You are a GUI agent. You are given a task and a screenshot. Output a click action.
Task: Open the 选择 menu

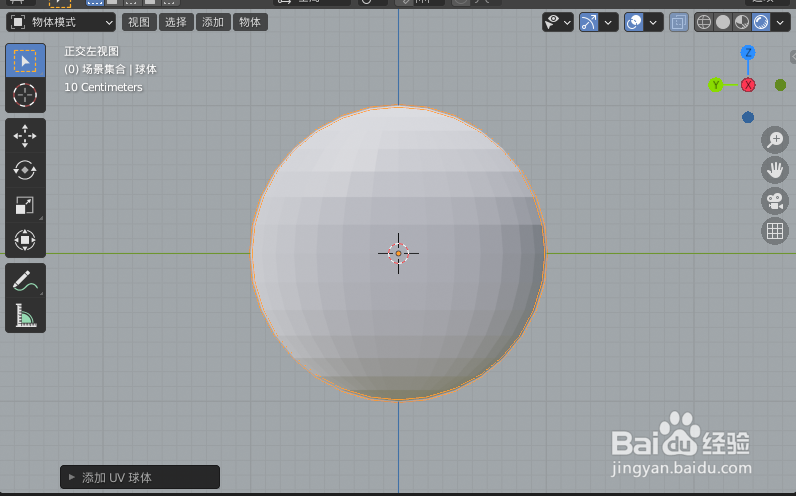click(x=176, y=22)
